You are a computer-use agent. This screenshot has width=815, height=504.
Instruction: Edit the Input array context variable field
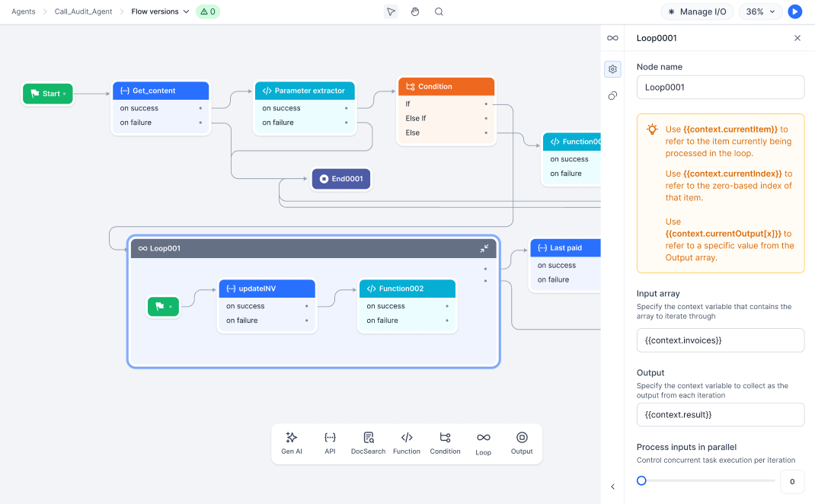coord(720,340)
